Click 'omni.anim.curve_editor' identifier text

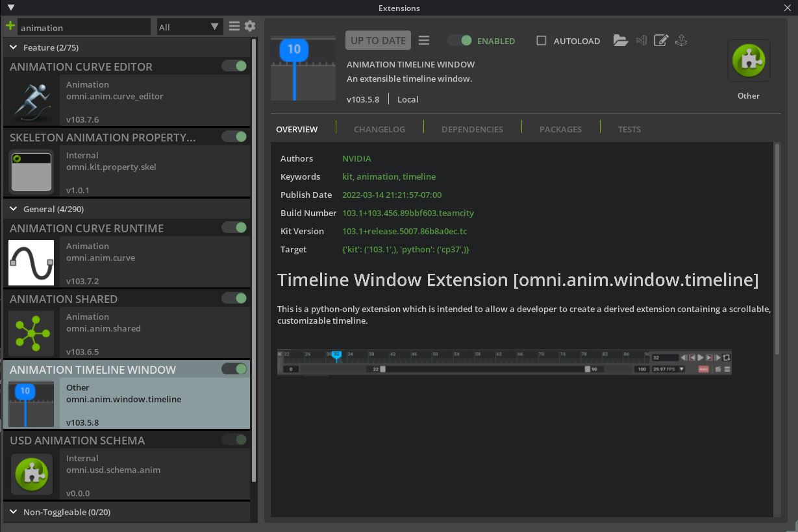(114, 96)
